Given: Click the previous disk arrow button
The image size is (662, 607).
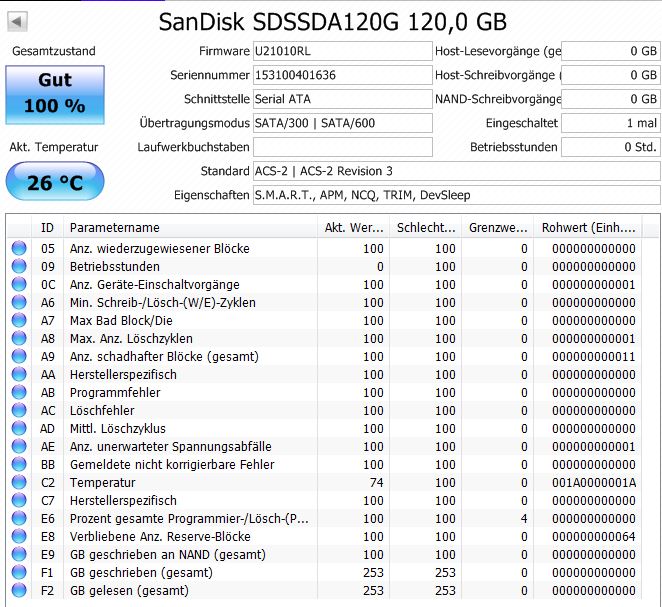Looking at the screenshot, I should pyautogui.click(x=18, y=22).
